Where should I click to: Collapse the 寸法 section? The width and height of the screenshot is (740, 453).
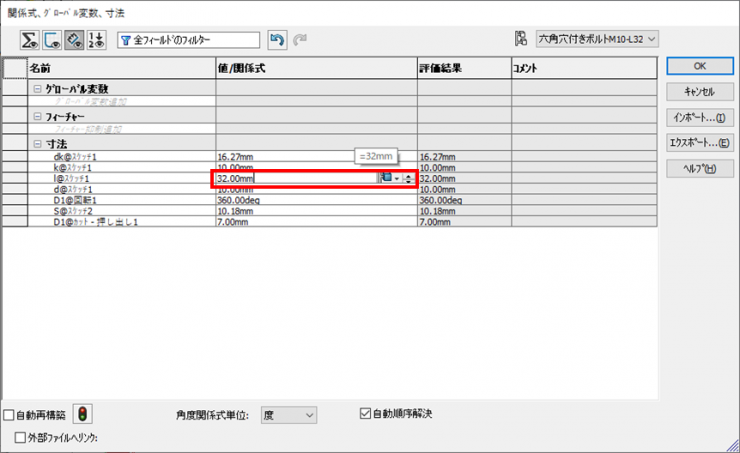click(x=37, y=144)
